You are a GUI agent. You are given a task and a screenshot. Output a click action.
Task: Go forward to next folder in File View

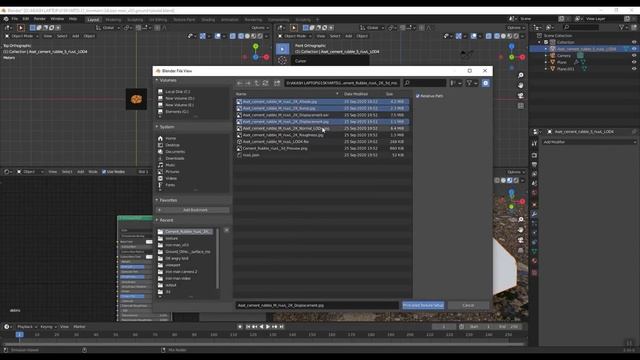coord(248,83)
